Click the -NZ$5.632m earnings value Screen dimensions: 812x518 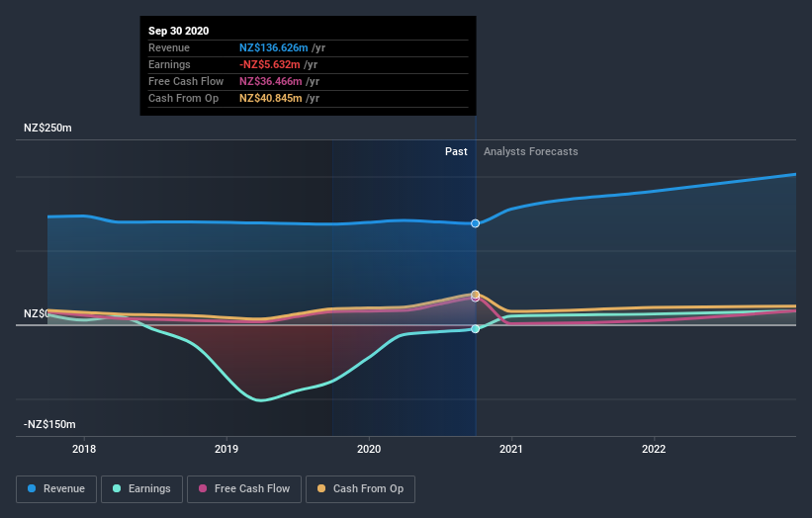pyautogui.click(x=270, y=64)
